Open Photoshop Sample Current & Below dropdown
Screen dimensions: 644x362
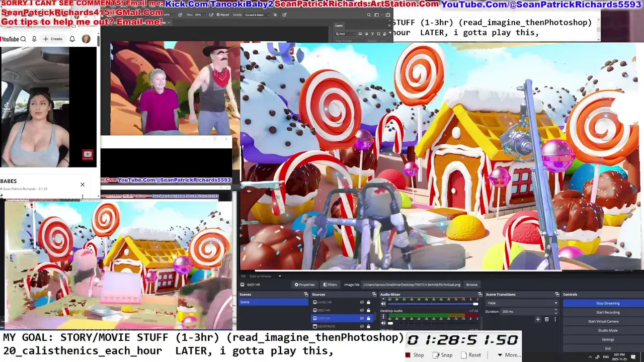pyautogui.click(x=257, y=15)
